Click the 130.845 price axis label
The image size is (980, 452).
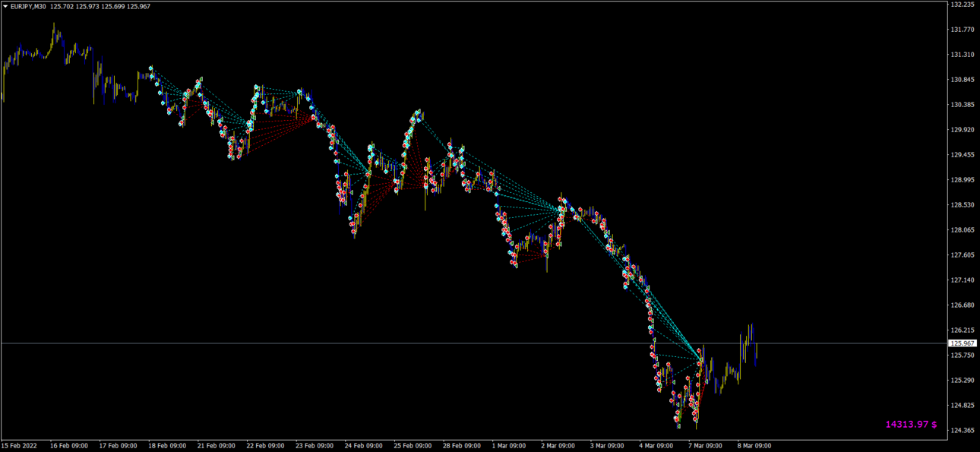[x=963, y=80]
